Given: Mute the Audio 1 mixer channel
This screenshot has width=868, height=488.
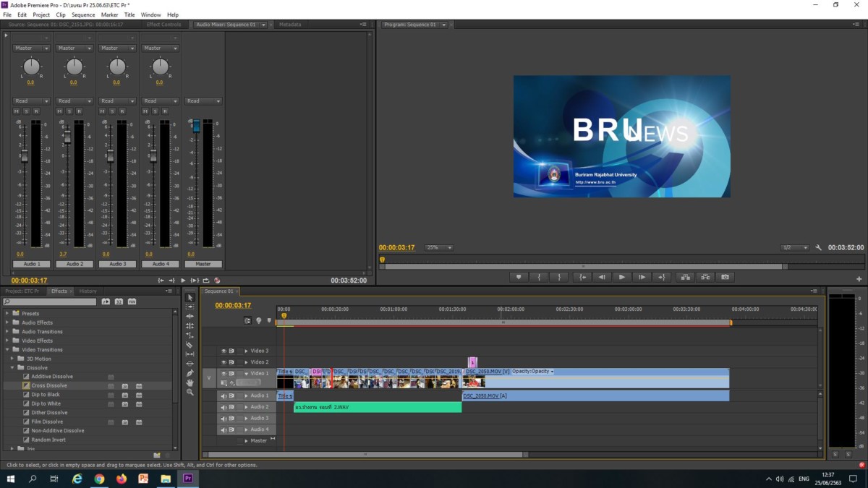Looking at the screenshot, I should click(17, 111).
